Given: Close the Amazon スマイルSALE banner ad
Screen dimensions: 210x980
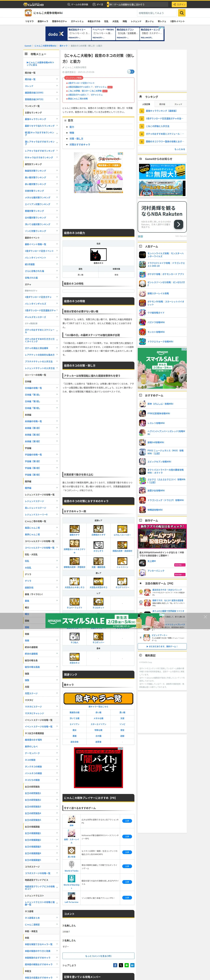Looking at the screenshot, I should click(x=205, y=617).
